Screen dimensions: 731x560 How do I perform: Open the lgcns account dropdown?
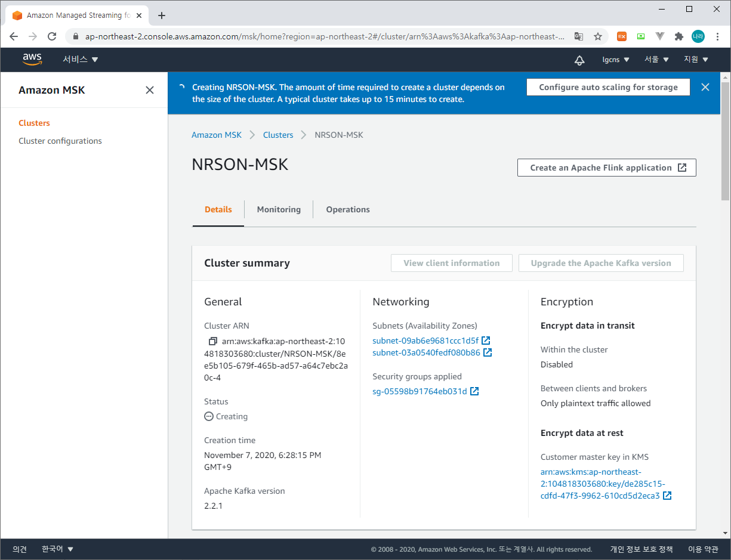(x=616, y=60)
